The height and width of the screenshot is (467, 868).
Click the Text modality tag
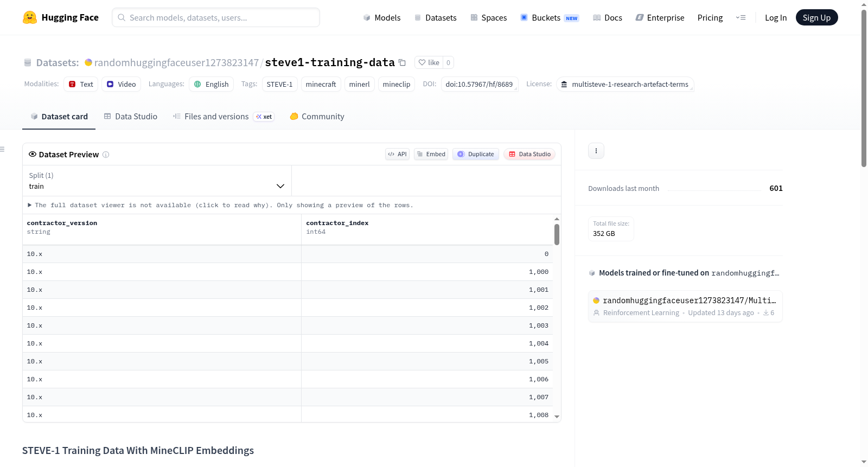81,84
